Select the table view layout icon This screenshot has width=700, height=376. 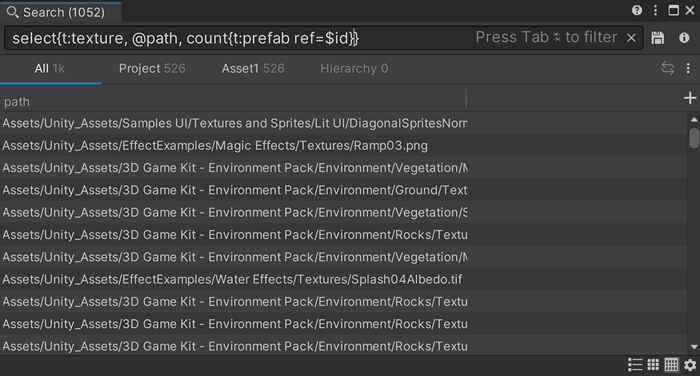point(671,365)
